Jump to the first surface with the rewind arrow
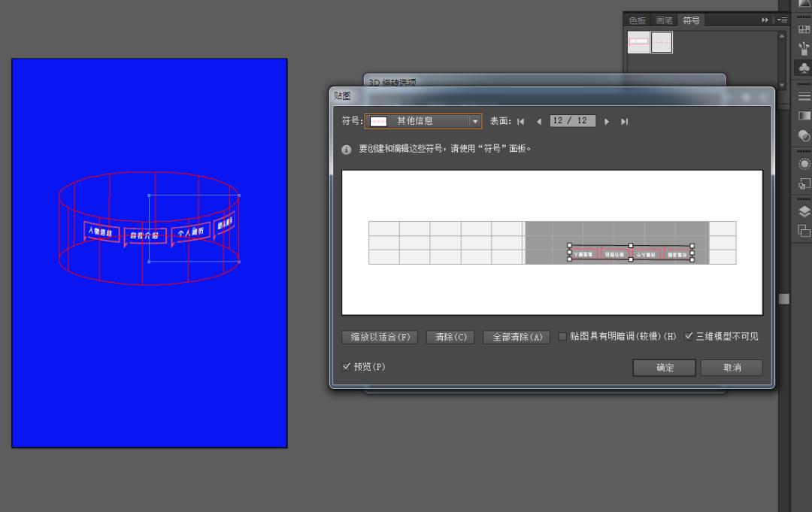Image resolution: width=812 pixels, height=512 pixels. (x=521, y=121)
